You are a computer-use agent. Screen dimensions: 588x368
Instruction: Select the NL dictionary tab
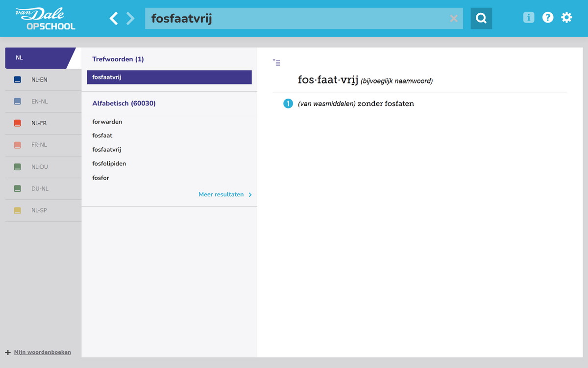40,58
